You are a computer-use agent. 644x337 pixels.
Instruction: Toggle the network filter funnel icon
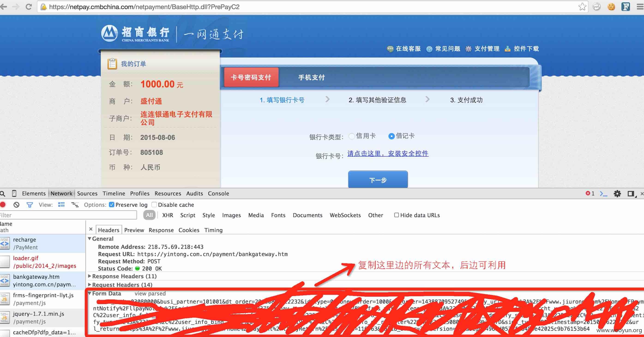[x=30, y=205]
